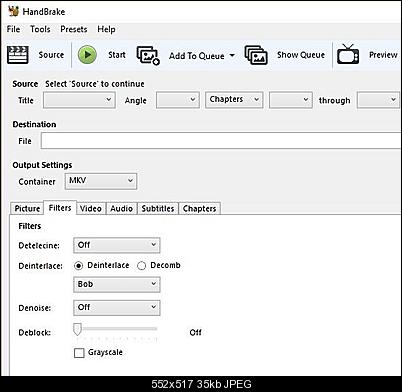Open the Presets menu
402x392 pixels.
pos(74,29)
